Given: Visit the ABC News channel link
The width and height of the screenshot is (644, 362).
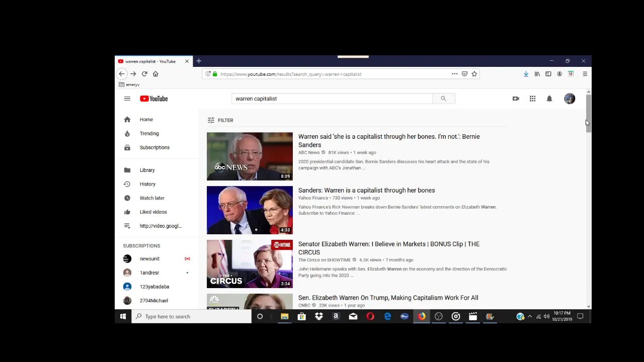Looking at the screenshot, I should 309,153.
